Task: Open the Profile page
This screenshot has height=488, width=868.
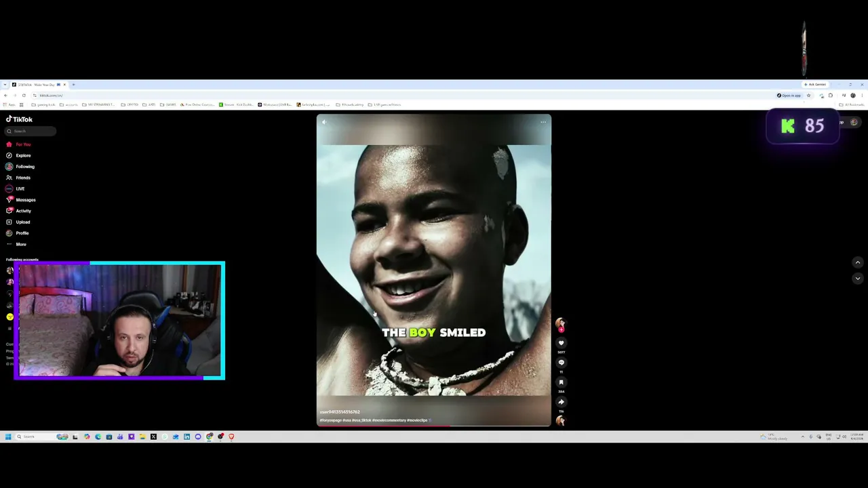Action: tap(18, 233)
